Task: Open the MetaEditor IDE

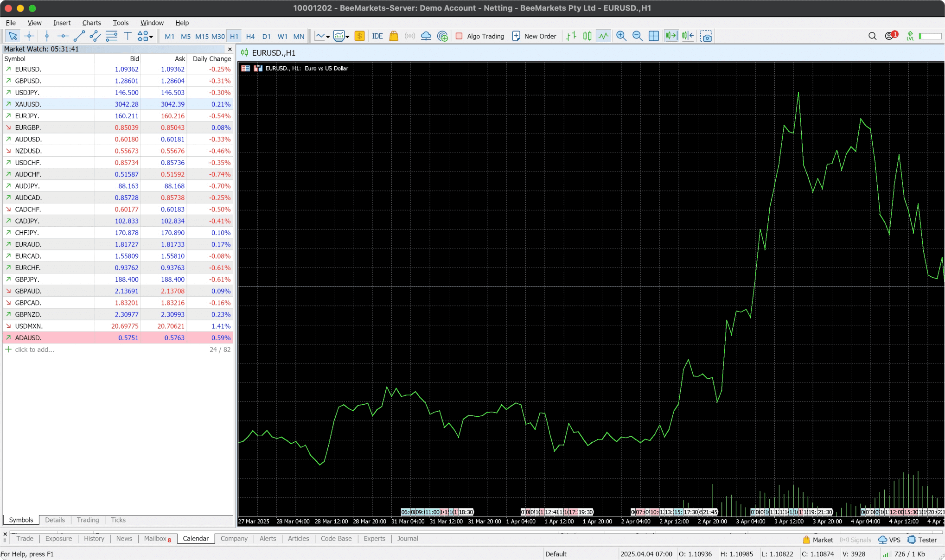Action: [377, 36]
